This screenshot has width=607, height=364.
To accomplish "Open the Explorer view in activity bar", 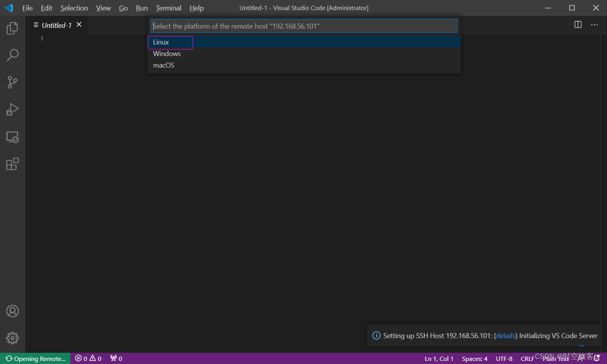I will (12, 28).
